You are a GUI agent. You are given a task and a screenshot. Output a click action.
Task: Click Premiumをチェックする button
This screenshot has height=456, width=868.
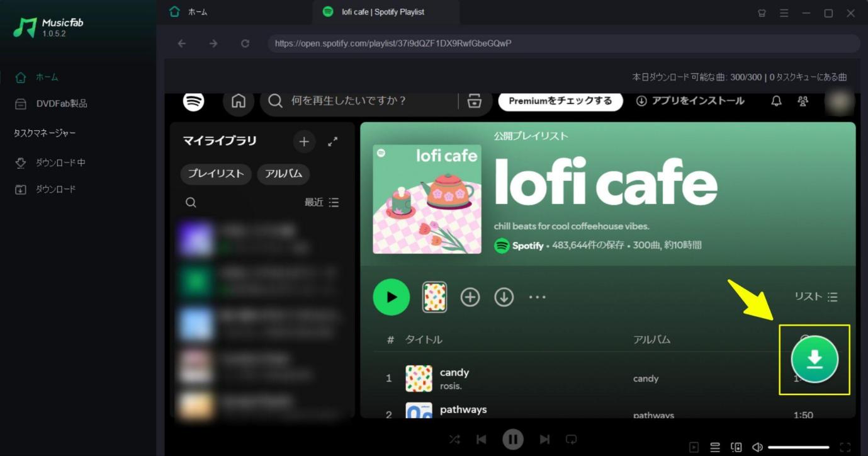tap(560, 101)
